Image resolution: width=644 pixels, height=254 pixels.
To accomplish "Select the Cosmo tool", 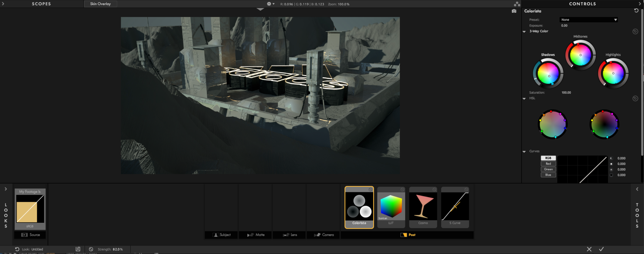I will tap(423, 207).
